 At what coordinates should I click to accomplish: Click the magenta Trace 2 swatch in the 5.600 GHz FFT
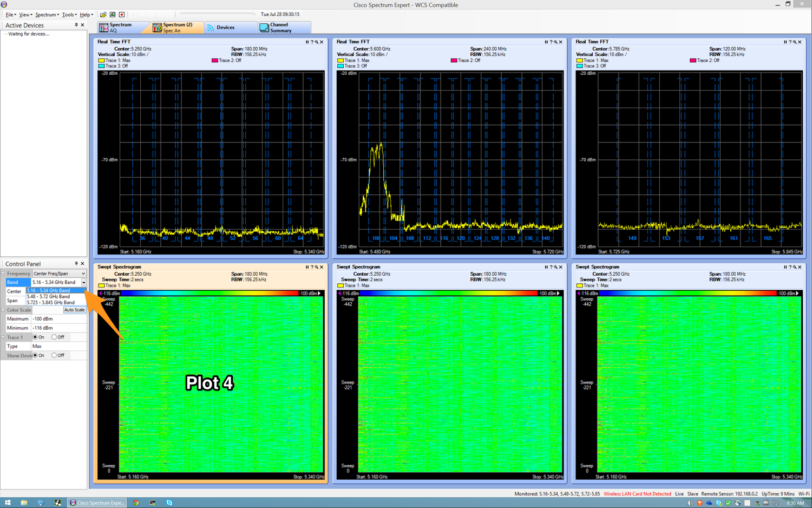coord(454,61)
